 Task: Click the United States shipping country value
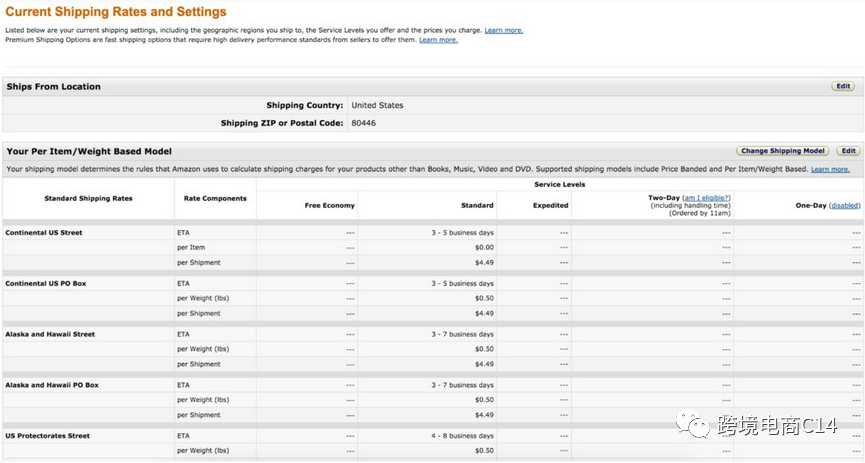(x=377, y=105)
